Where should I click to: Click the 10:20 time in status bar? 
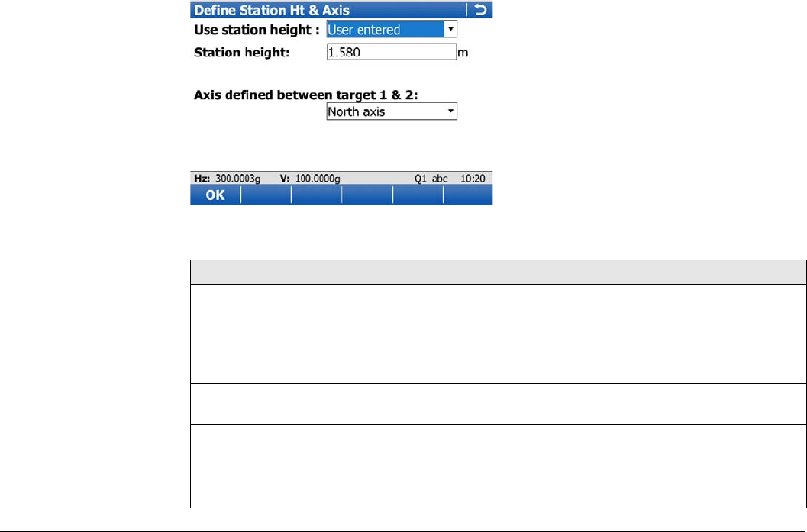click(x=473, y=179)
